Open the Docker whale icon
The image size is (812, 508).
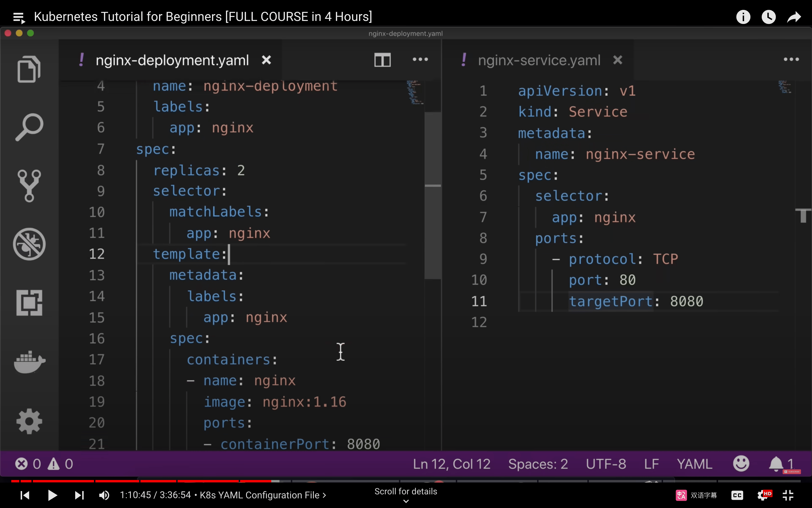[x=30, y=362]
